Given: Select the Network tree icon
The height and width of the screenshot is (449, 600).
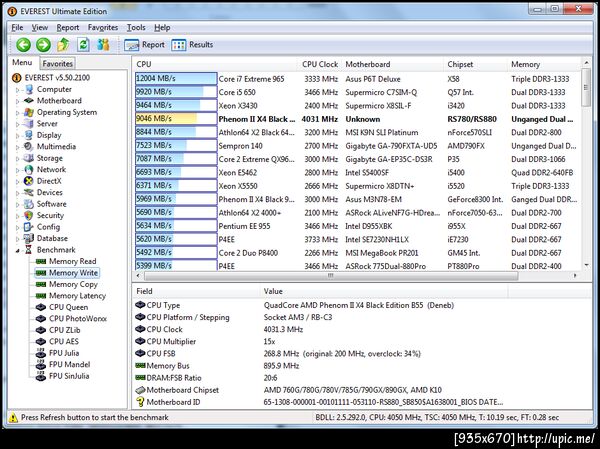Looking at the screenshot, I should [29, 170].
